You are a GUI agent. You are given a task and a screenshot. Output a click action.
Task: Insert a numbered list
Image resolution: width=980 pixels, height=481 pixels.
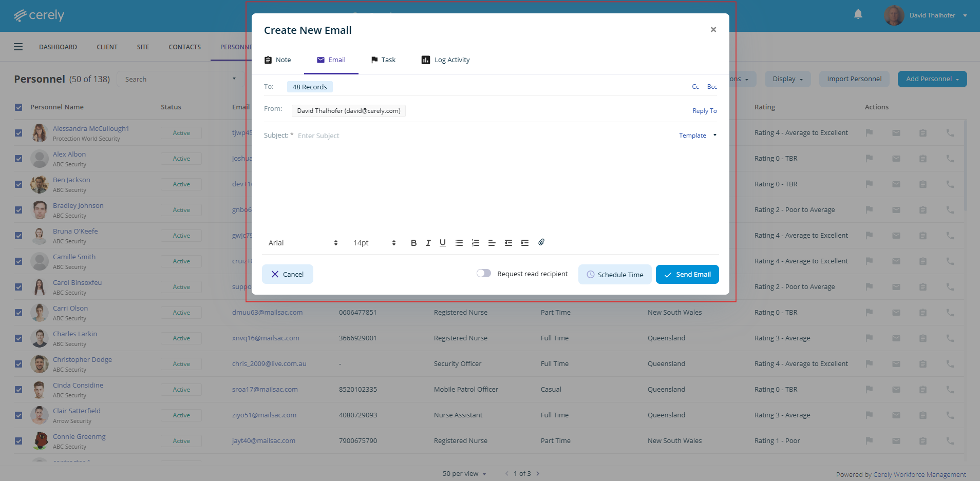476,243
